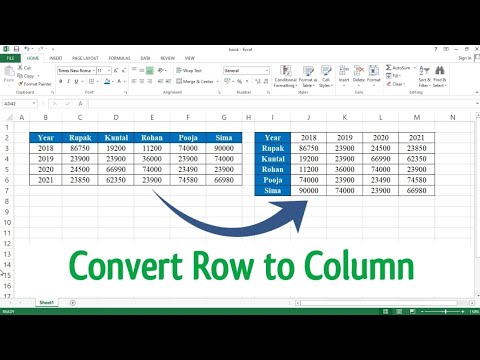Click the Delete cells icon
480x360 pixels.
[359, 71]
